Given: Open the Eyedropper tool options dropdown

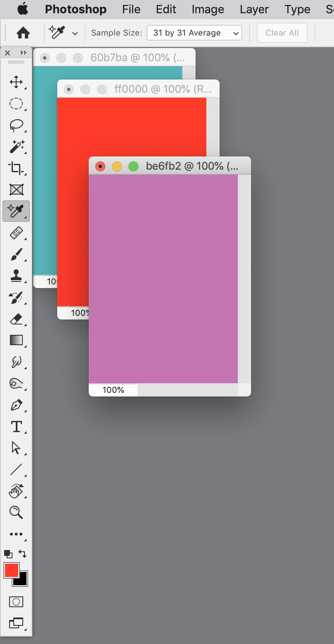Looking at the screenshot, I should (x=74, y=33).
